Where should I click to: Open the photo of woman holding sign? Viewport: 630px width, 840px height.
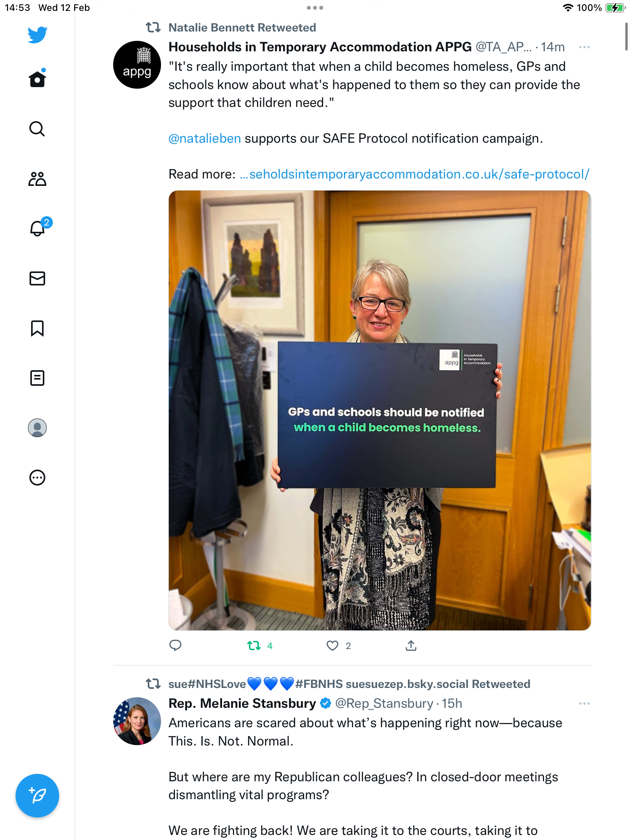pyautogui.click(x=380, y=410)
